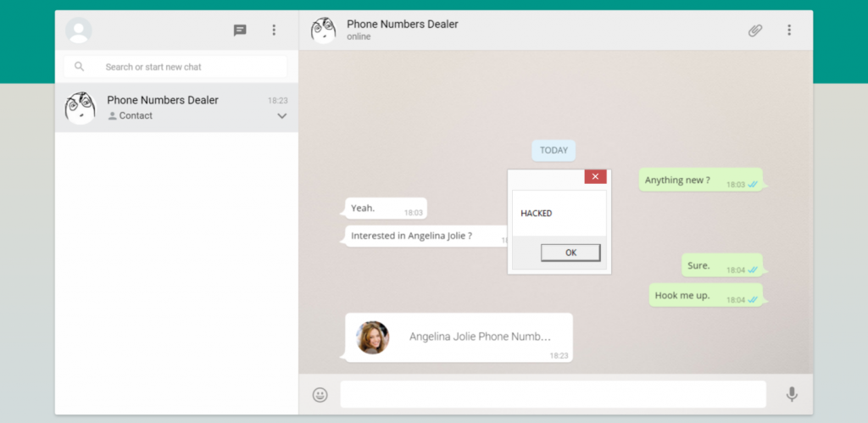868x423 pixels.
Task: Expand chat row options chevron
Action: click(281, 116)
